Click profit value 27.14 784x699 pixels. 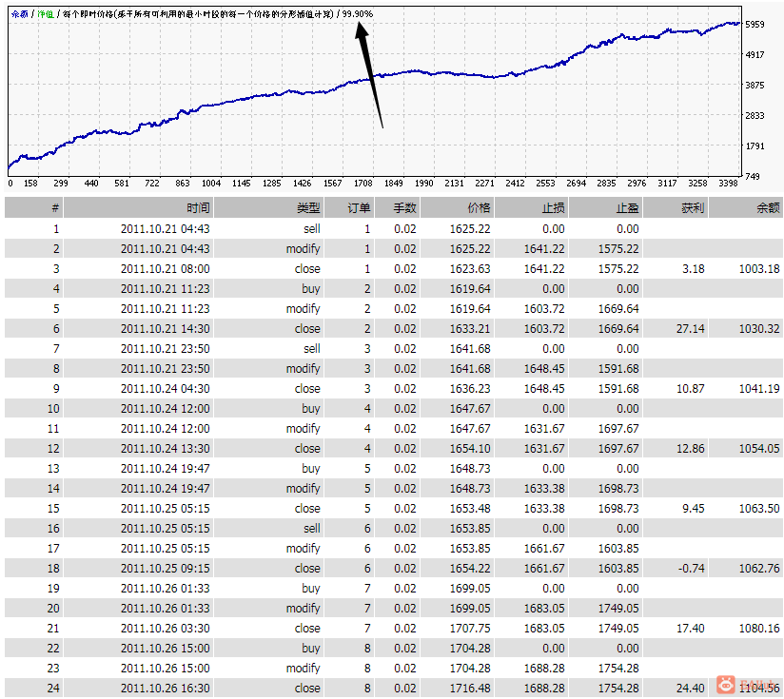coord(690,329)
